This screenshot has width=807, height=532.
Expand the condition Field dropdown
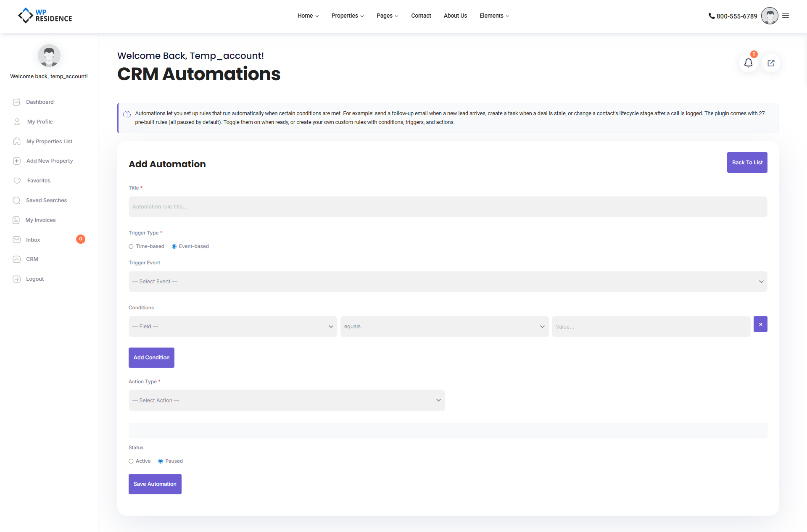232,327
